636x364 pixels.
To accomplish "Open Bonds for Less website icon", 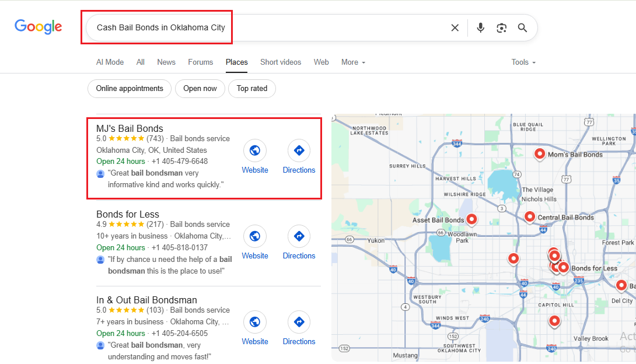I will (x=254, y=236).
